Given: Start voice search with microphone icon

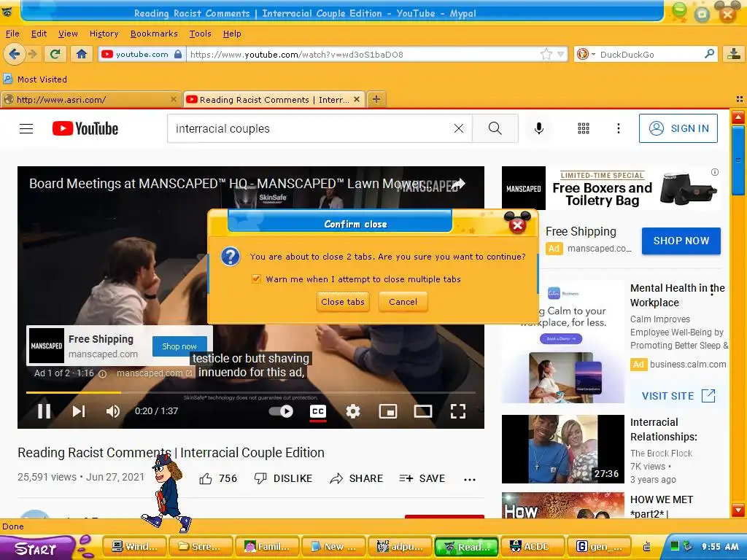Looking at the screenshot, I should pyautogui.click(x=539, y=128).
